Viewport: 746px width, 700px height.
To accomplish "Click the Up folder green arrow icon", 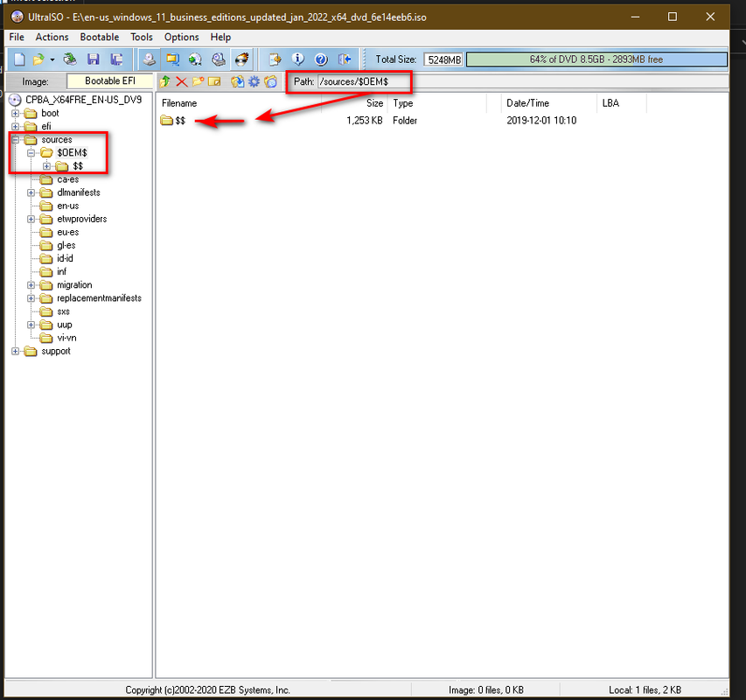I will 165,82.
